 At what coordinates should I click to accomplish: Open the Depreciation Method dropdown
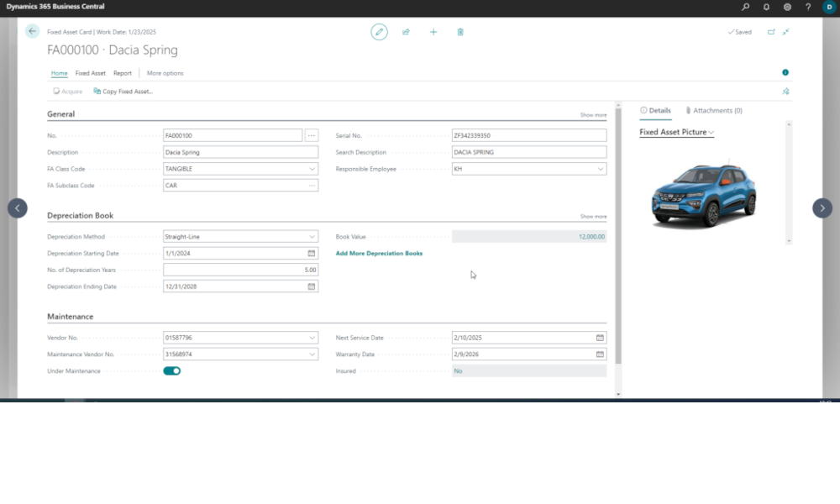[x=312, y=237]
